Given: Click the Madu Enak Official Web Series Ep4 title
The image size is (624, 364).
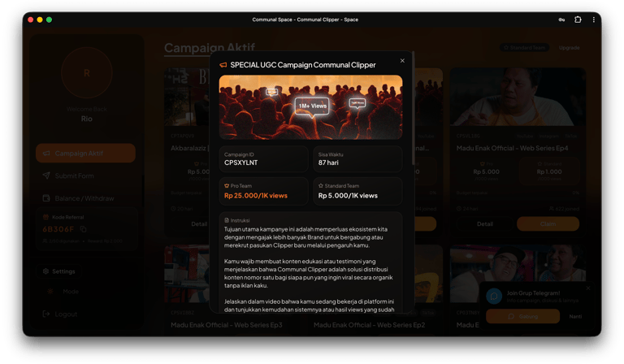Looking at the screenshot, I should [512, 148].
